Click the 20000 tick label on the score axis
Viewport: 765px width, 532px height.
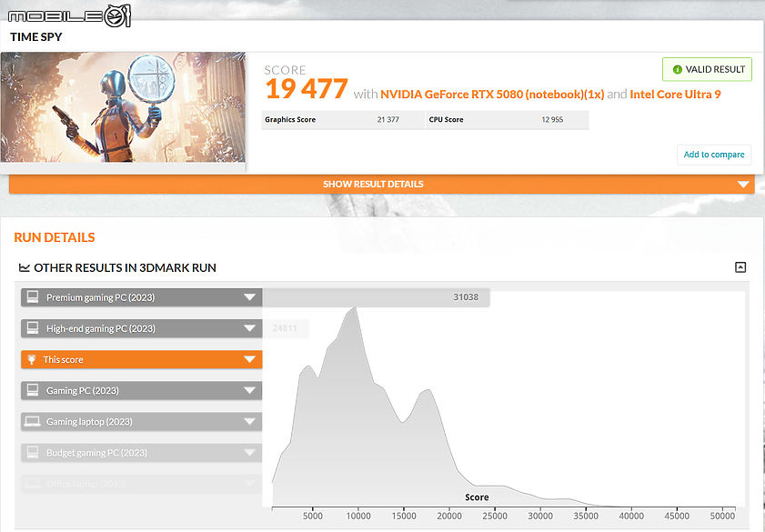[449, 517]
